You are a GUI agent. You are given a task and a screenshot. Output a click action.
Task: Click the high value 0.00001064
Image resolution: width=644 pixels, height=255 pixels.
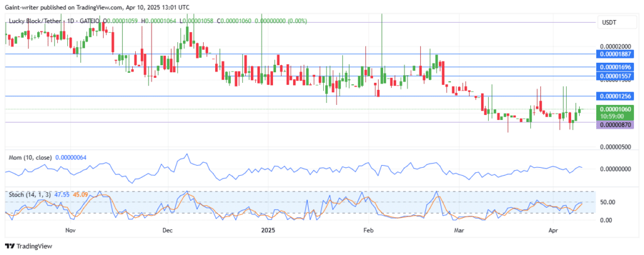coord(162,21)
